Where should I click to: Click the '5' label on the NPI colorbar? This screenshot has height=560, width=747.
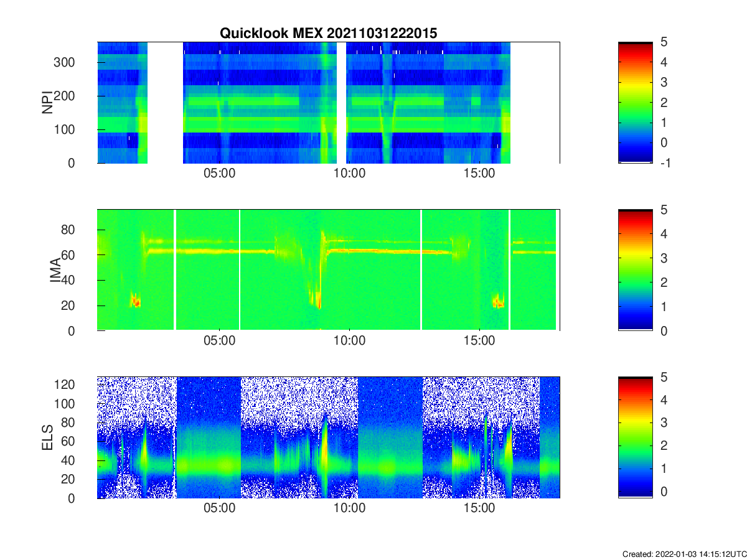pos(664,42)
